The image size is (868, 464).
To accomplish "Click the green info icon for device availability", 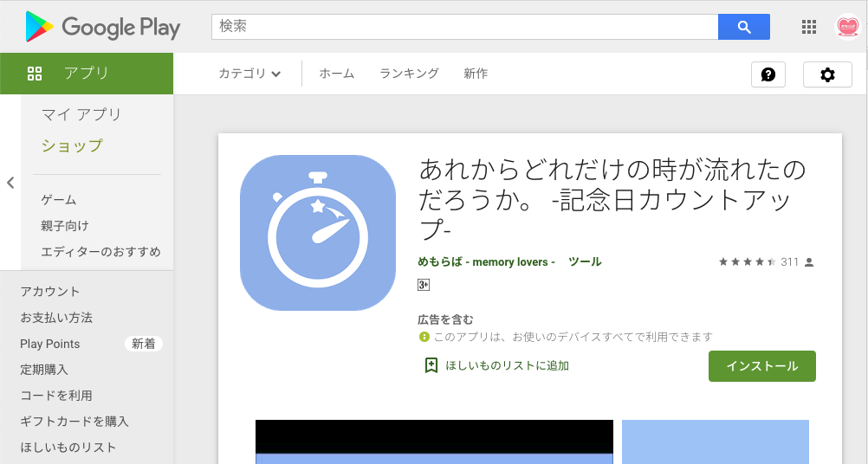I will point(424,336).
